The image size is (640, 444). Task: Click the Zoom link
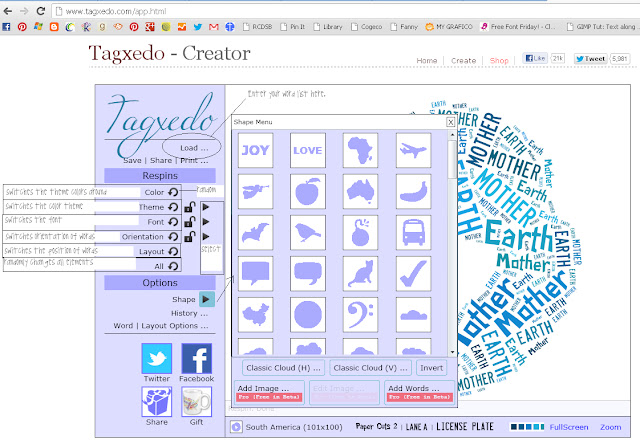coord(611,427)
